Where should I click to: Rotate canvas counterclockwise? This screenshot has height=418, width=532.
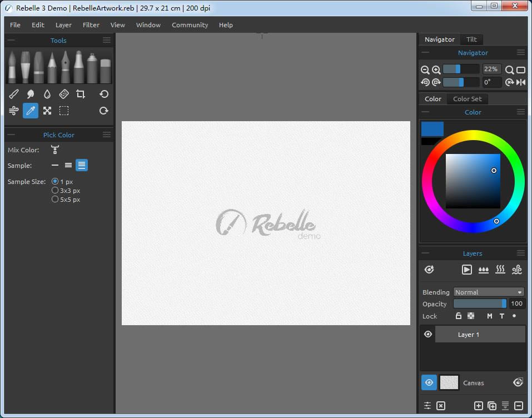tap(425, 82)
